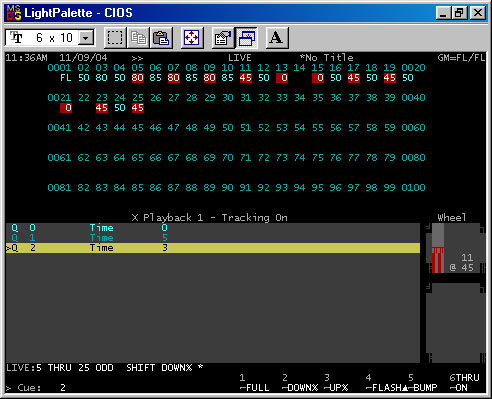Click the Background window toolbar icon
This screenshot has width=492, height=399.
(246, 38)
